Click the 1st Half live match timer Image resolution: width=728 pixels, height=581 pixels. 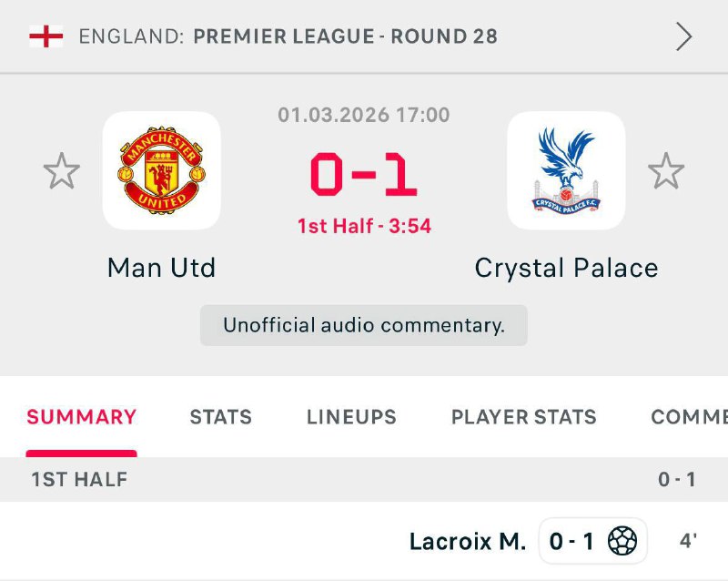(x=364, y=226)
